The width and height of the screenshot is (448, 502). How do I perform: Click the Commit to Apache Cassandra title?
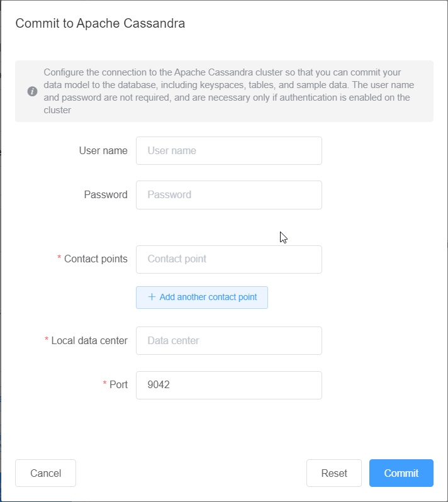click(x=100, y=24)
